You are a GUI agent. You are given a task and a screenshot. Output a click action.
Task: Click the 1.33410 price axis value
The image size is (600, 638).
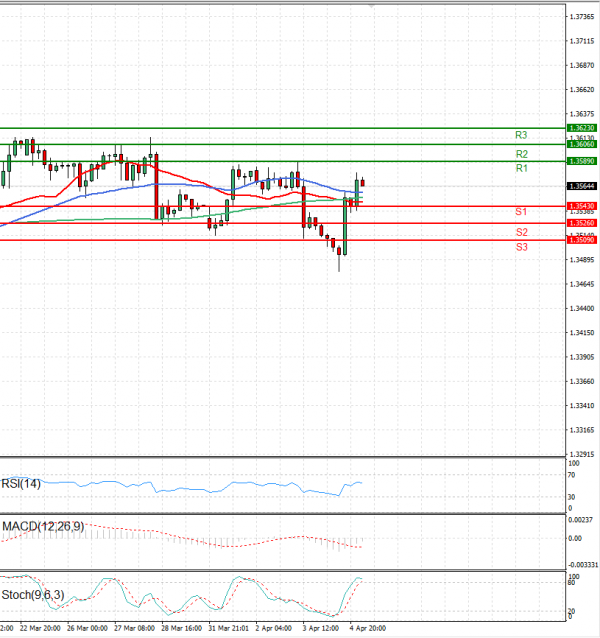point(582,406)
